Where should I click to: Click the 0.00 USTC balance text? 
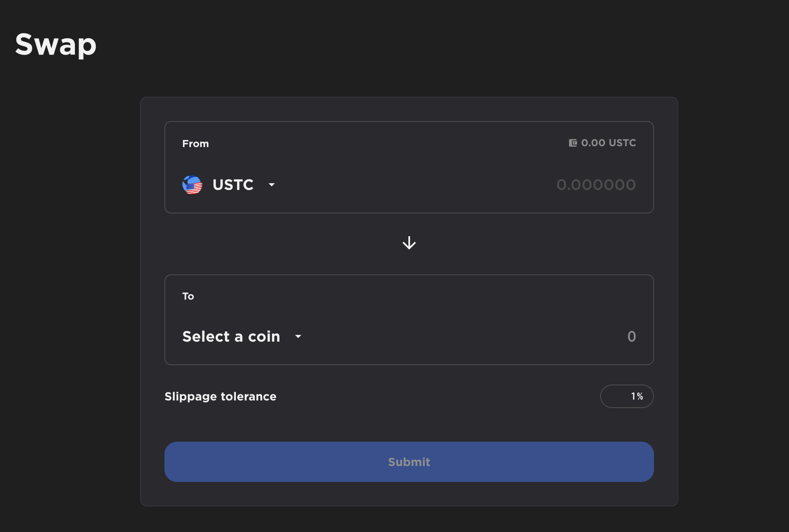point(609,143)
